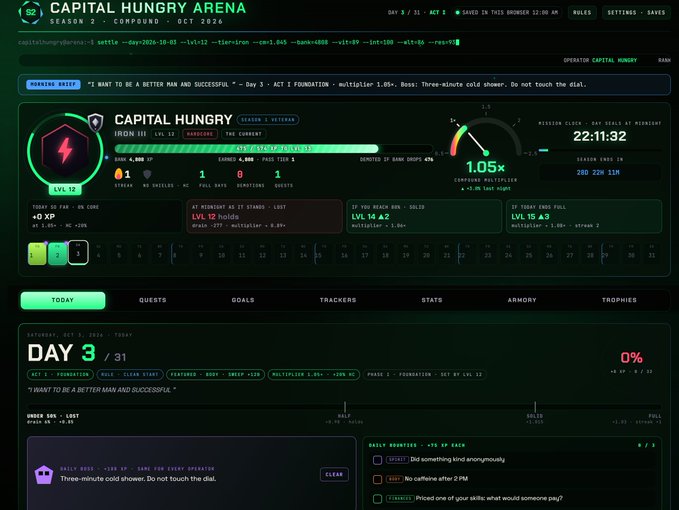This screenshot has height=510, width=679.
Task: Click the Season 1 Veteran badge
Action: [268, 120]
